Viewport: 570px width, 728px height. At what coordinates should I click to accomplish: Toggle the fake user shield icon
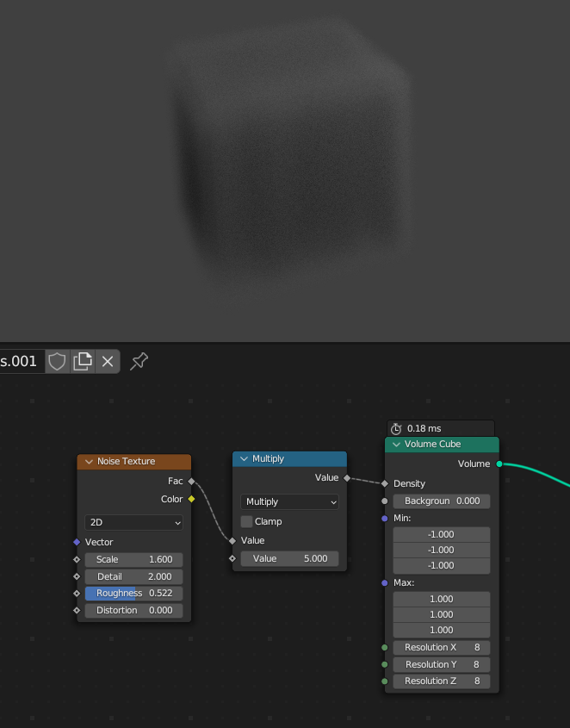pyautogui.click(x=57, y=361)
